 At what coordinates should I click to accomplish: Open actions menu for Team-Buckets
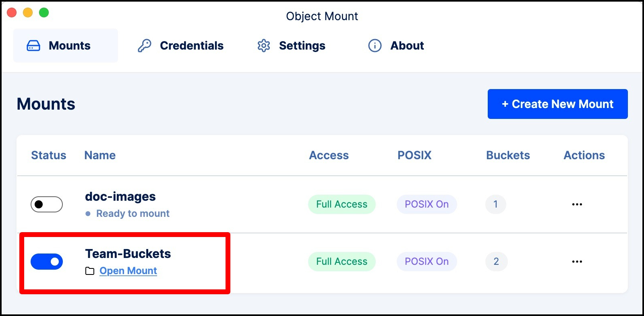(577, 262)
